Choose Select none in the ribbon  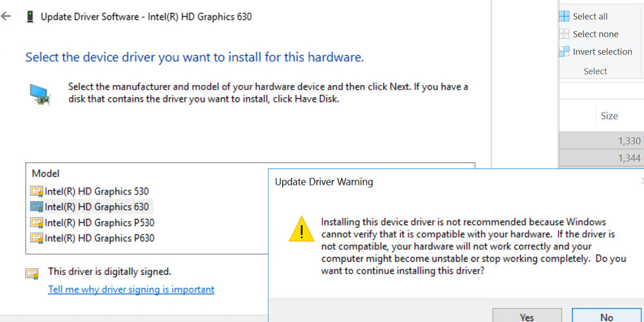(x=594, y=34)
